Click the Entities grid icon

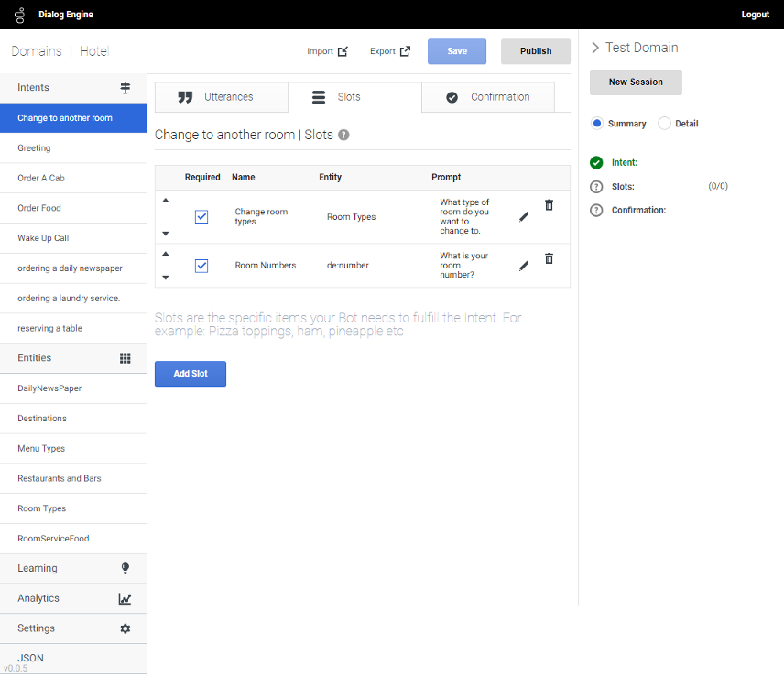(x=125, y=358)
